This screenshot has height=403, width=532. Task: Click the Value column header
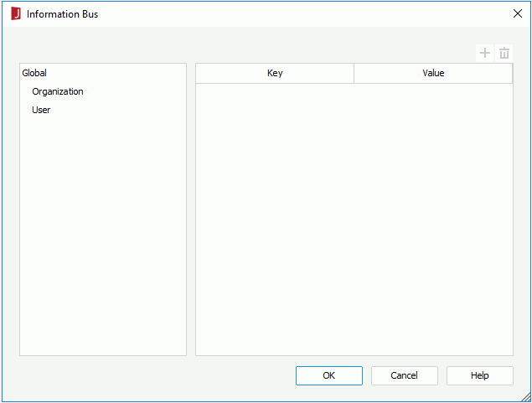coord(433,73)
